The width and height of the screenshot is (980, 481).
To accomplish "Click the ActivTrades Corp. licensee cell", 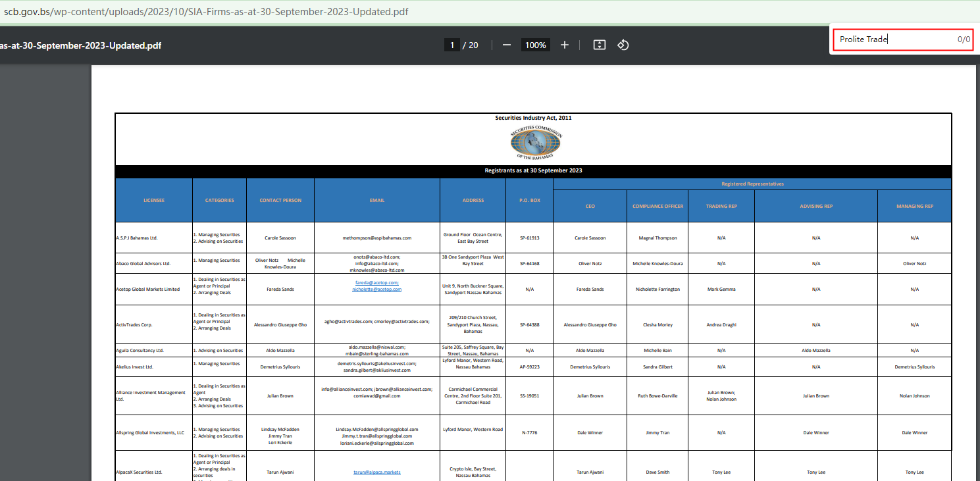I will (x=135, y=324).
